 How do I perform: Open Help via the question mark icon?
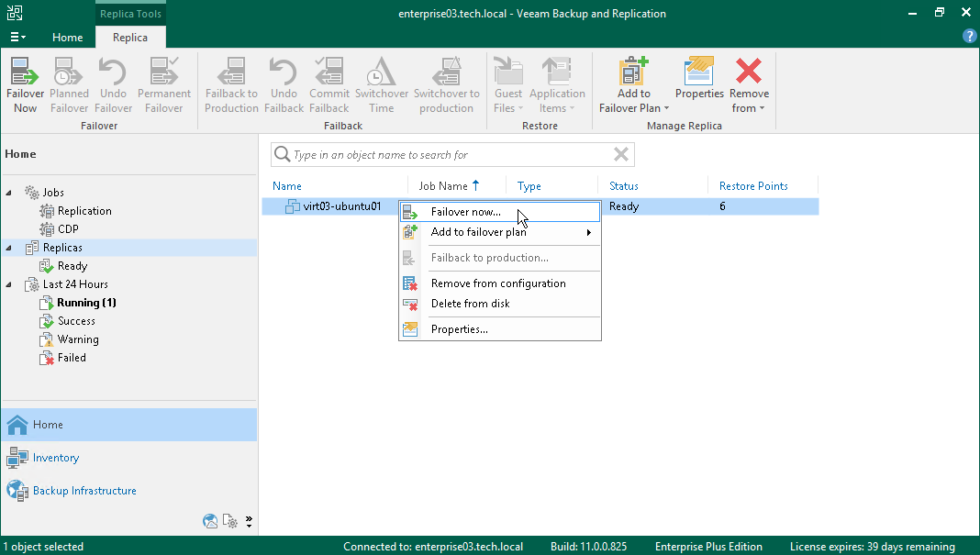click(969, 37)
